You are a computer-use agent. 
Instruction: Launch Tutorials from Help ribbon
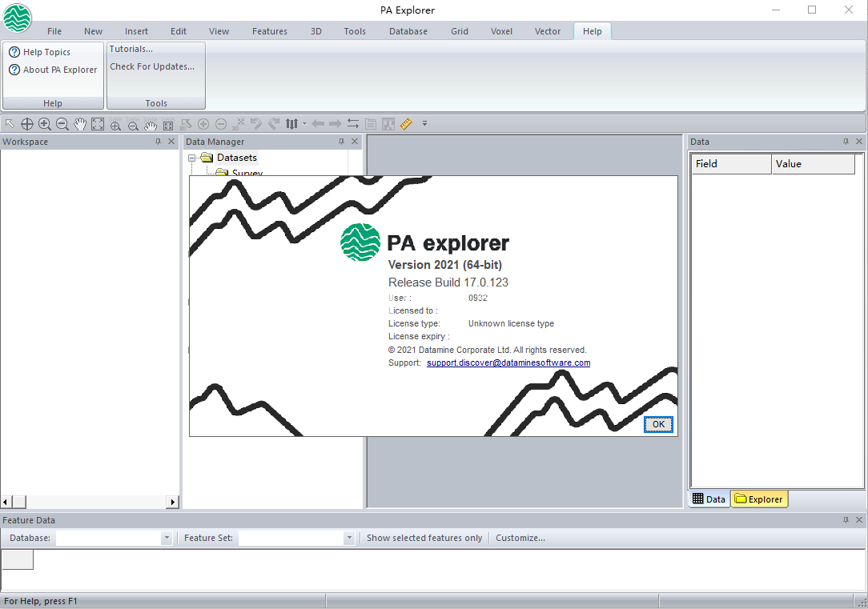click(x=131, y=49)
